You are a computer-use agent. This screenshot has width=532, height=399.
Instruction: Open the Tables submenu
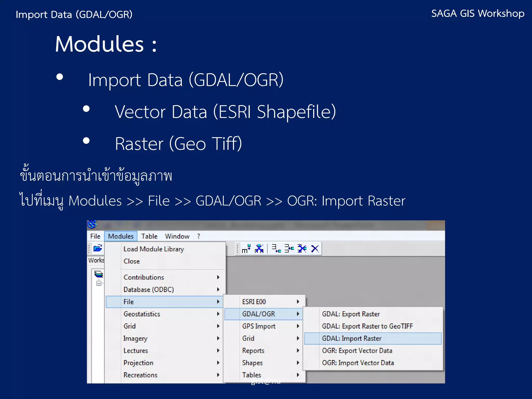pos(264,375)
